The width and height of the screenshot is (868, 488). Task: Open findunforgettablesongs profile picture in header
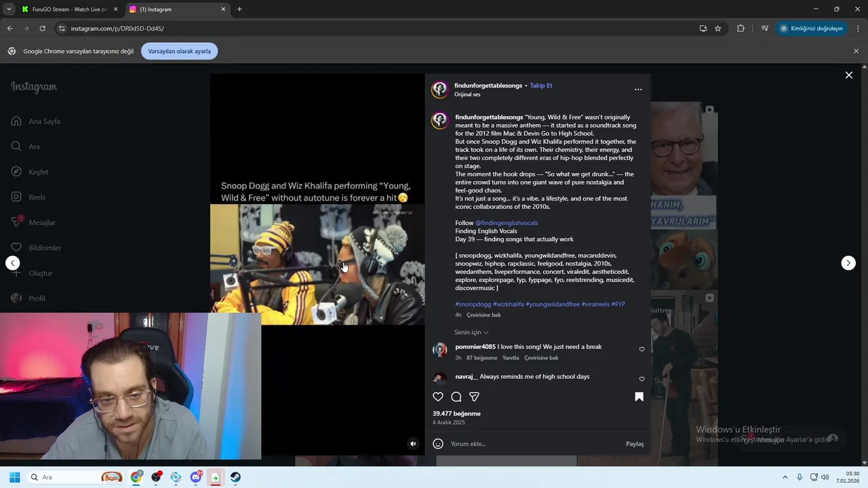click(x=440, y=89)
